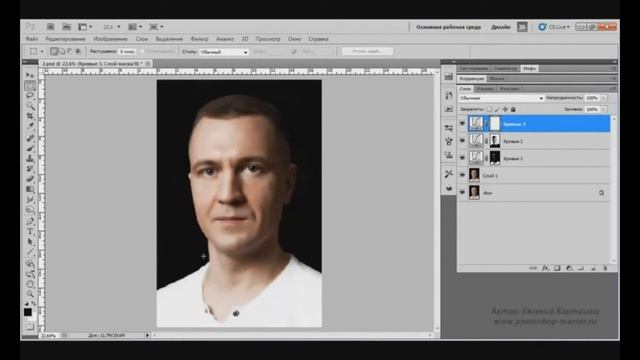Select the 3D Object Rotate tool
The width and height of the screenshot is (640, 360).
[30, 264]
